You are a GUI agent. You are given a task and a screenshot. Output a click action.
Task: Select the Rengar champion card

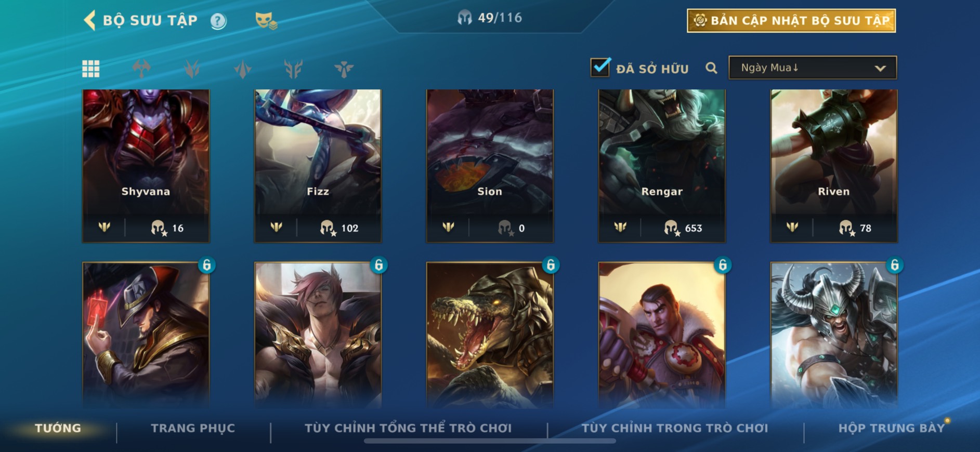click(x=662, y=166)
